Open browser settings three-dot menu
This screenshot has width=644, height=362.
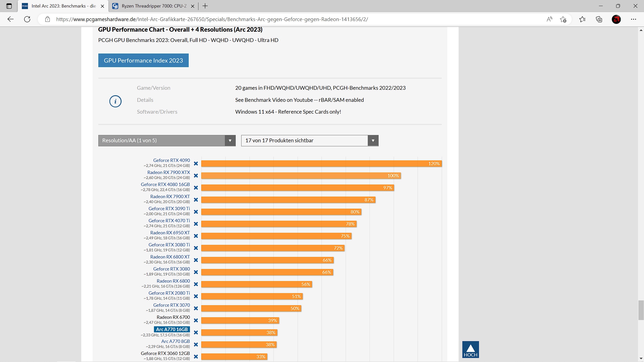point(633,19)
